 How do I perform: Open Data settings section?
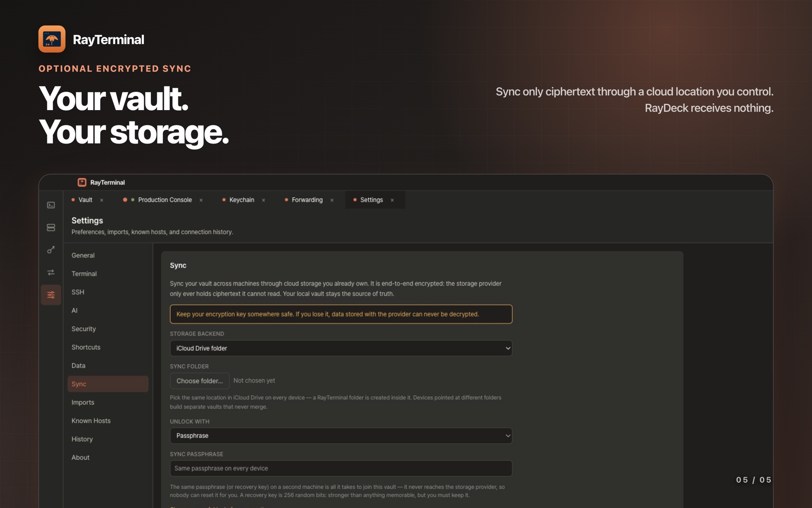pyautogui.click(x=108, y=366)
